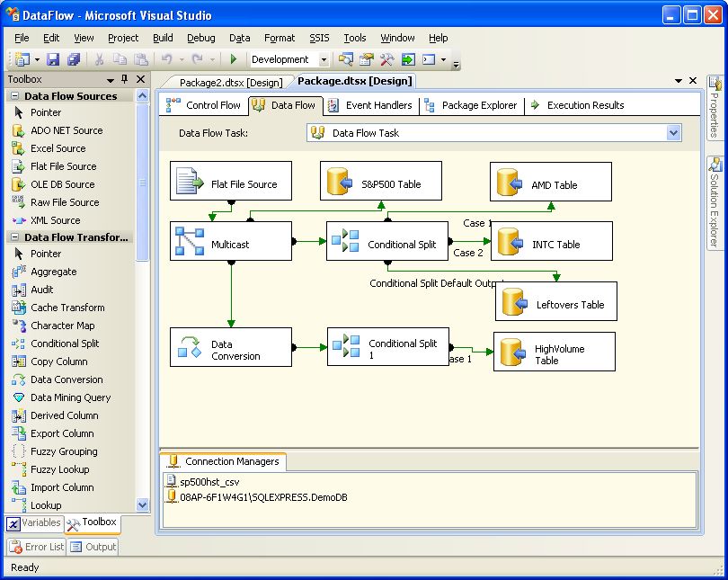Select the SQLEXPRESS.DemoDB connection manager
This screenshot has height=580, width=728.
click(256, 497)
